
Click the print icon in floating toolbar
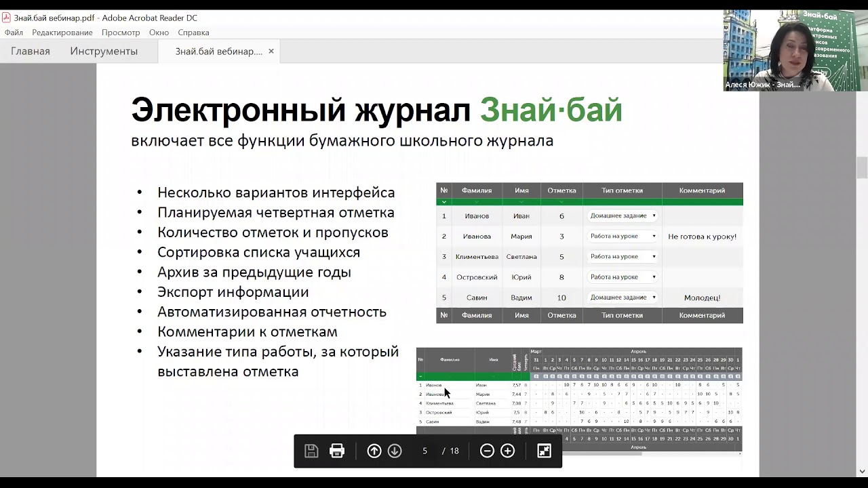tap(337, 451)
